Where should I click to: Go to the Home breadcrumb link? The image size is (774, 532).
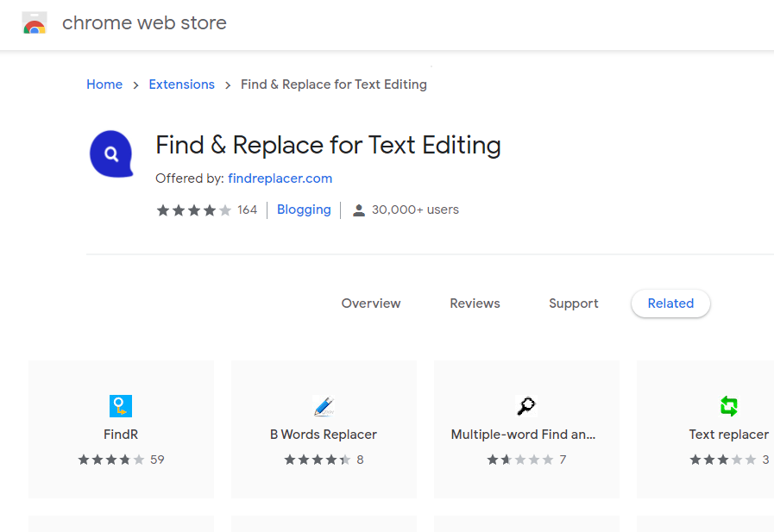[104, 84]
